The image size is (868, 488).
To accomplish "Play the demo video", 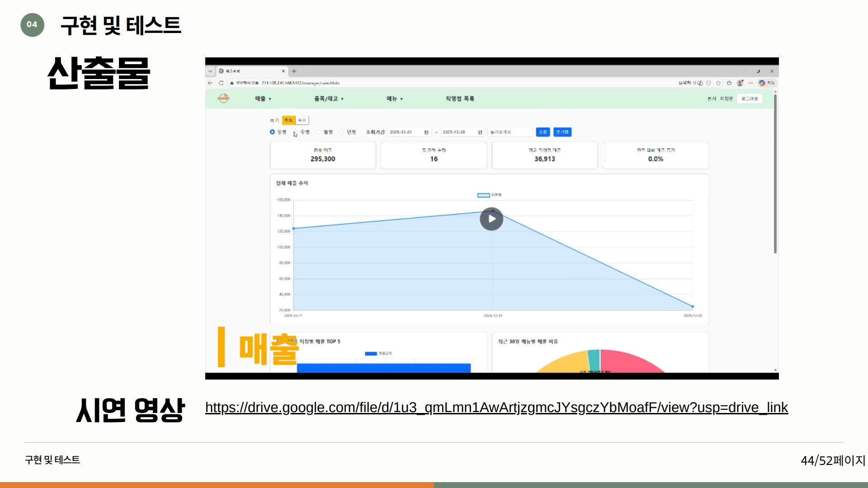I will coord(491,219).
